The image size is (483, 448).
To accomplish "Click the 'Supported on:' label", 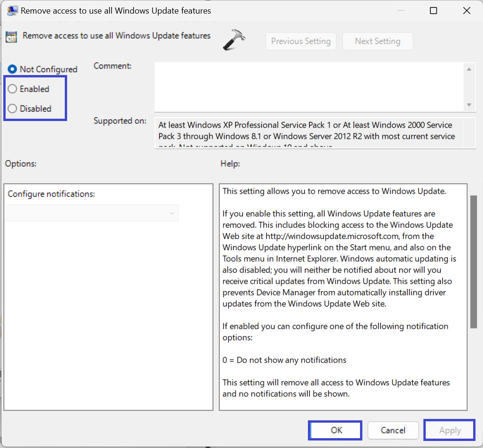I will click(x=120, y=121).
